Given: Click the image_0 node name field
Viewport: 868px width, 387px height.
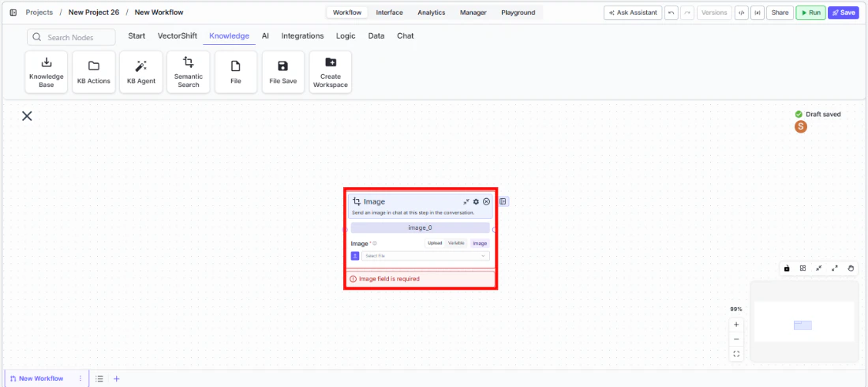Looking at the screenshot, I should [x=420, y=228].
